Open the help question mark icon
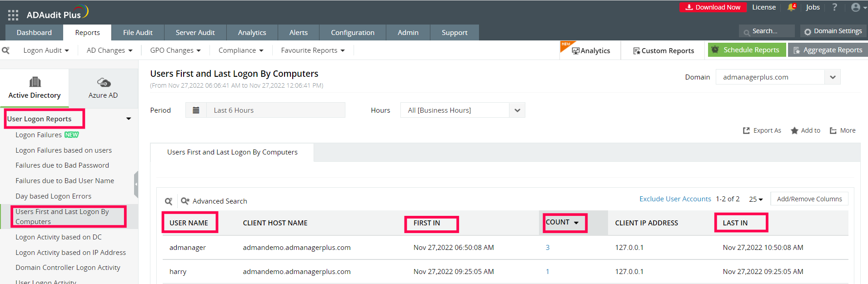Image resolution: width=868 pixels, height=284 pixels. pos(834,7)
